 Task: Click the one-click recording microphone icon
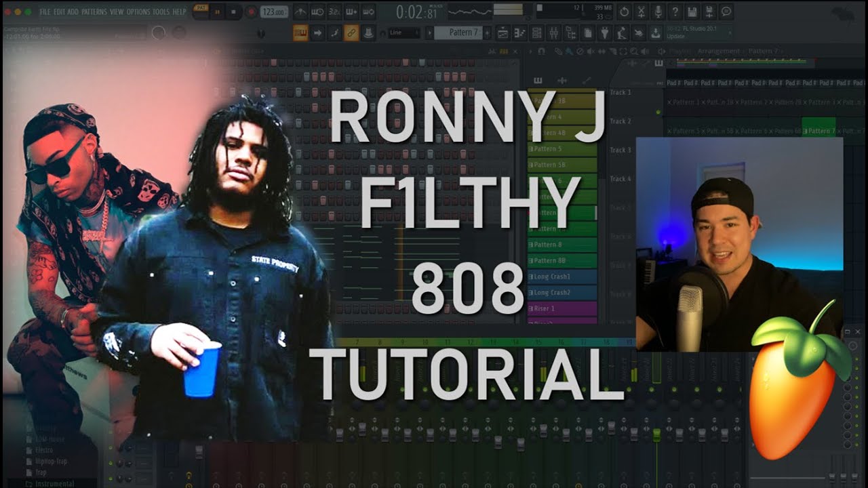point(658,12)
